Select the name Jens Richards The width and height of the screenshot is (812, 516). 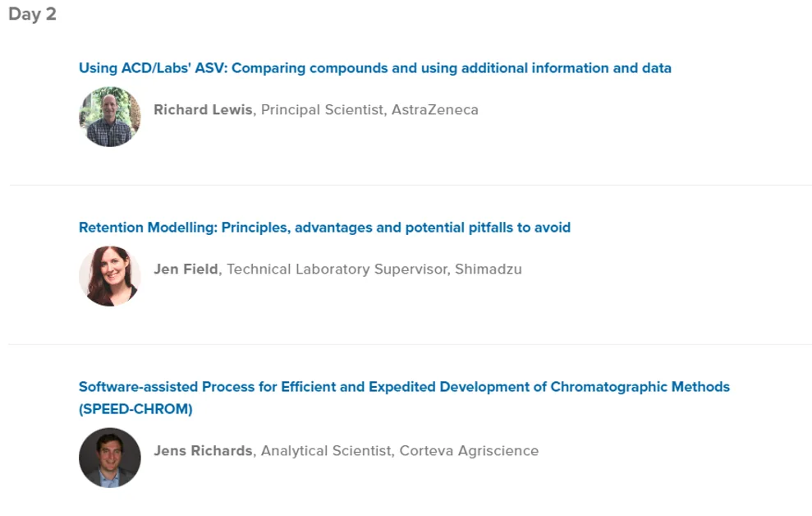click(203, 451)
